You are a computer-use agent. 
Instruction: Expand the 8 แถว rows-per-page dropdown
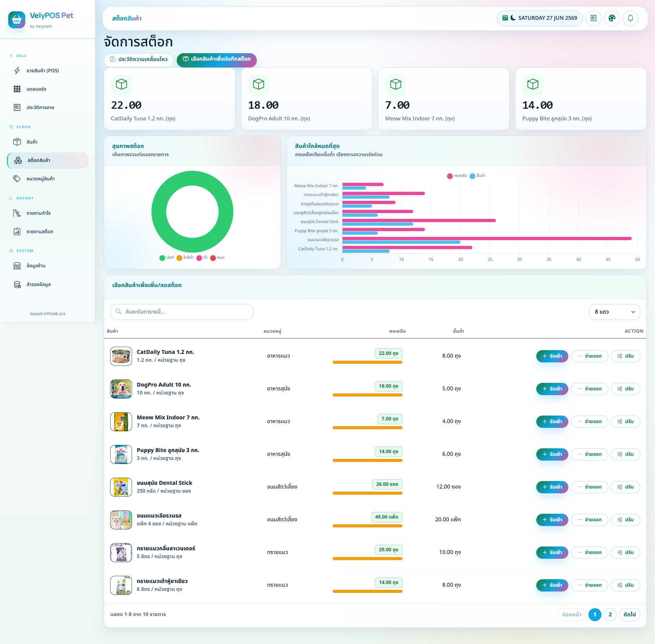(614, 312)
